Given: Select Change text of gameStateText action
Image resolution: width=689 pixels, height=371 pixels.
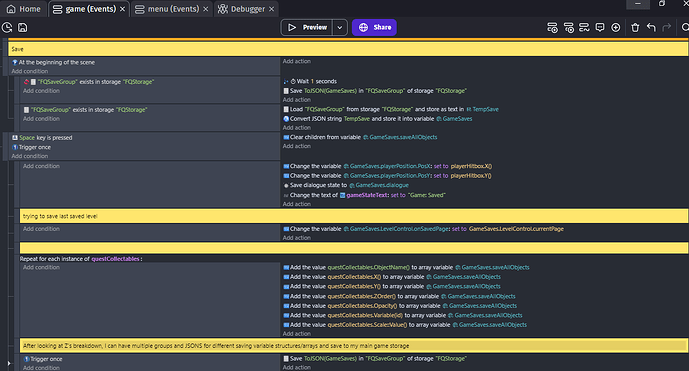Looking at the screenshot, I should 364,195.
